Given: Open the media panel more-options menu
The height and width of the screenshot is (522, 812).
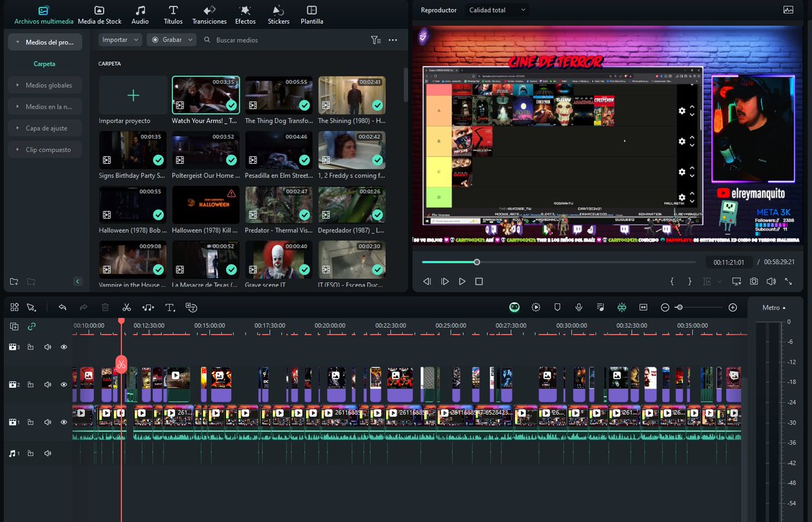Looking at the screenshot, I should click(x=392, y=40).
